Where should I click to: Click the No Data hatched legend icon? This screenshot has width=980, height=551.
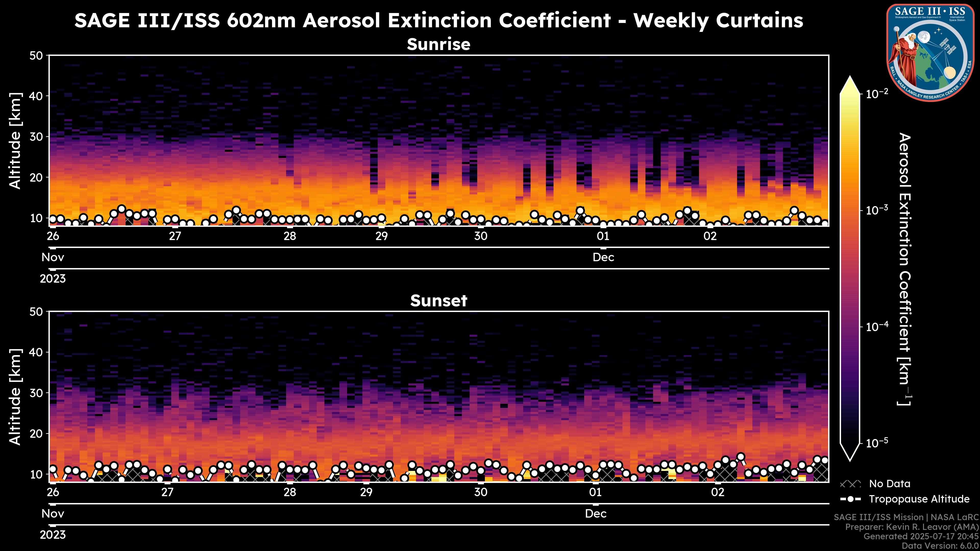tap(850, 484)
